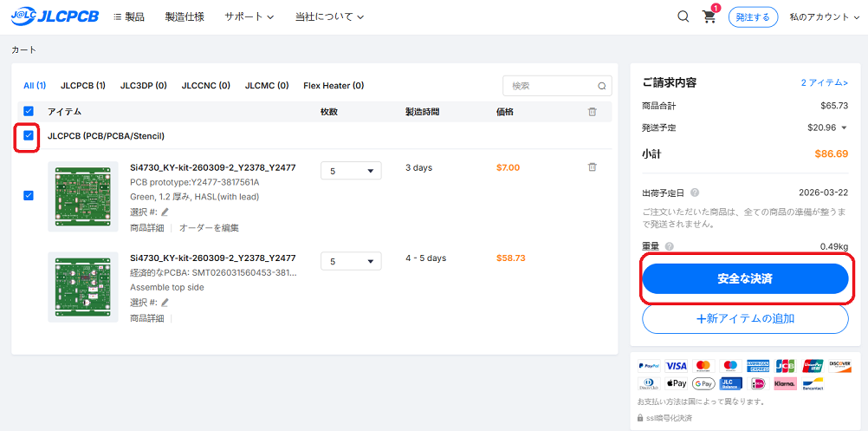Click trash icon in table header

[x=592, y=112]
